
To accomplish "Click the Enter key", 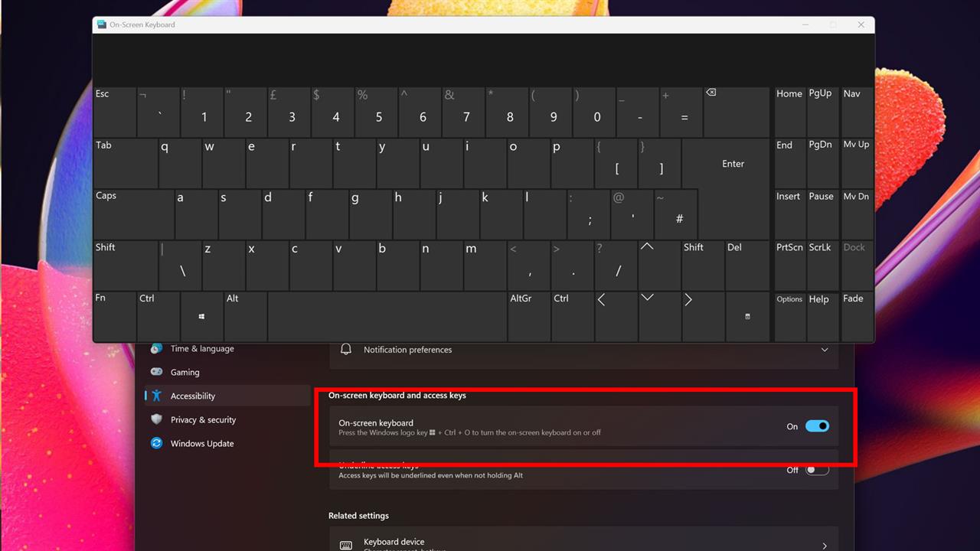I will pyautogui.click(x=726, y=163).
